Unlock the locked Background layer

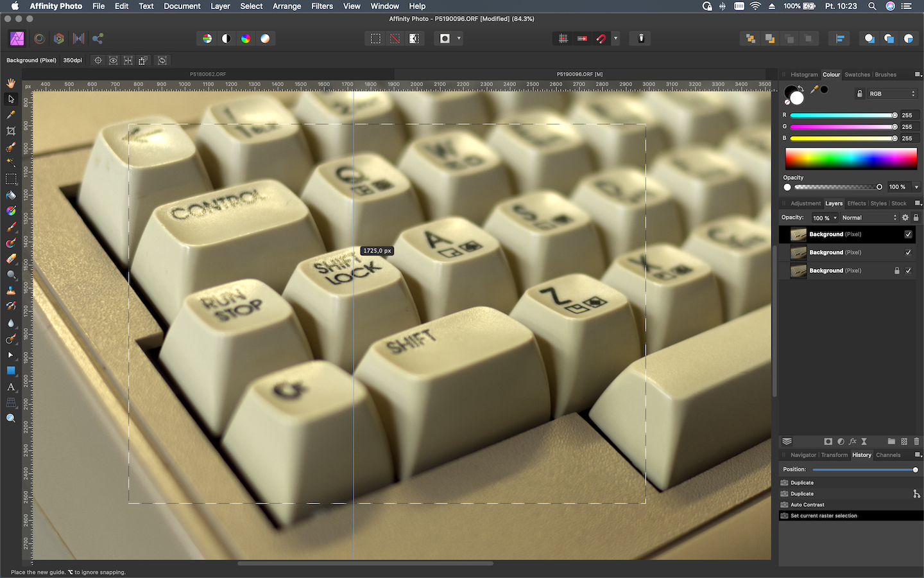tap(896, 270)
